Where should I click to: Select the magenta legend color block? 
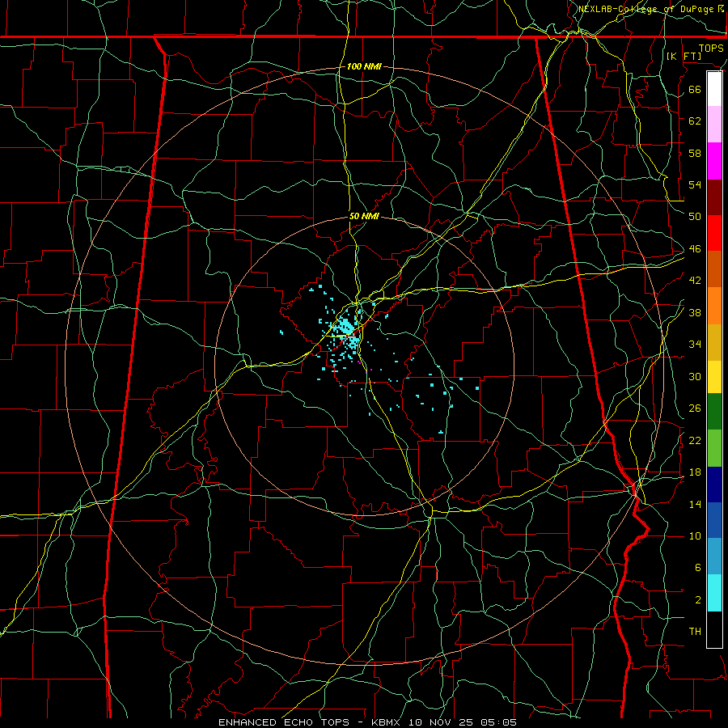coord(714,161)
